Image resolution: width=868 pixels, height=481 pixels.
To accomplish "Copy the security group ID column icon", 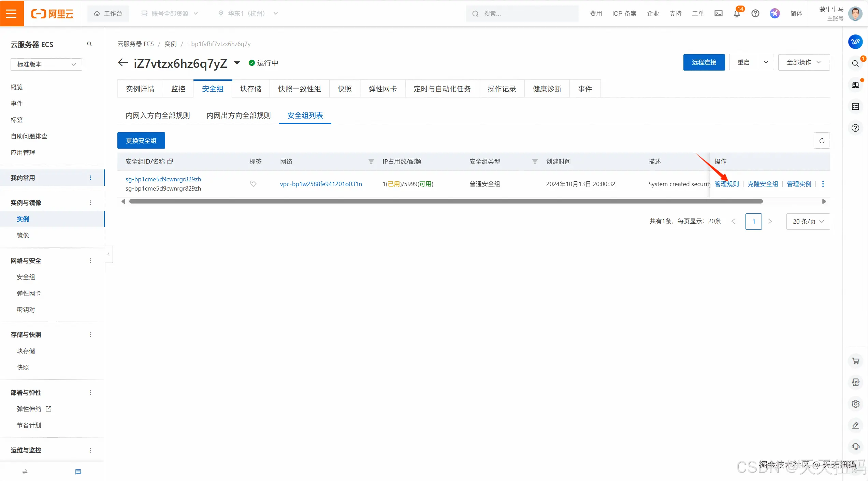I will [170, 161].
